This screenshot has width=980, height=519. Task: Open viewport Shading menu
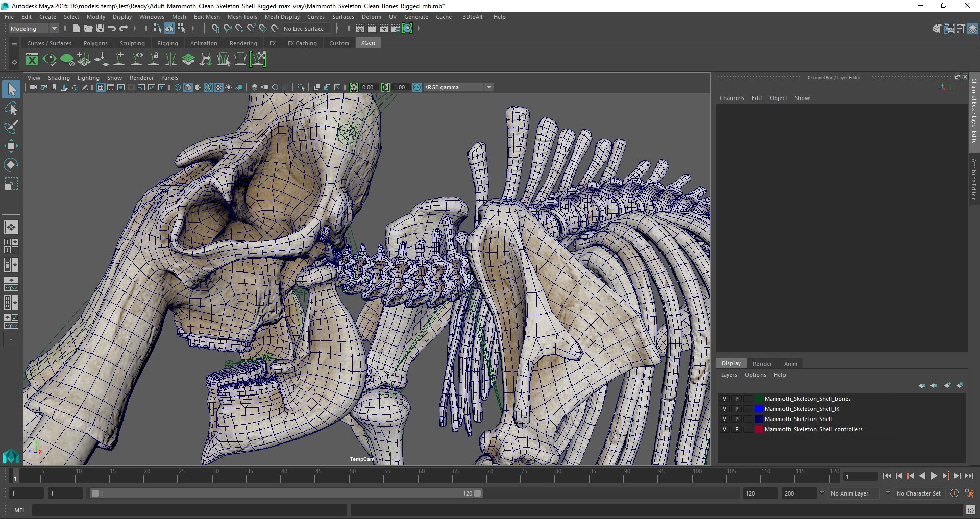pos(59,78)
